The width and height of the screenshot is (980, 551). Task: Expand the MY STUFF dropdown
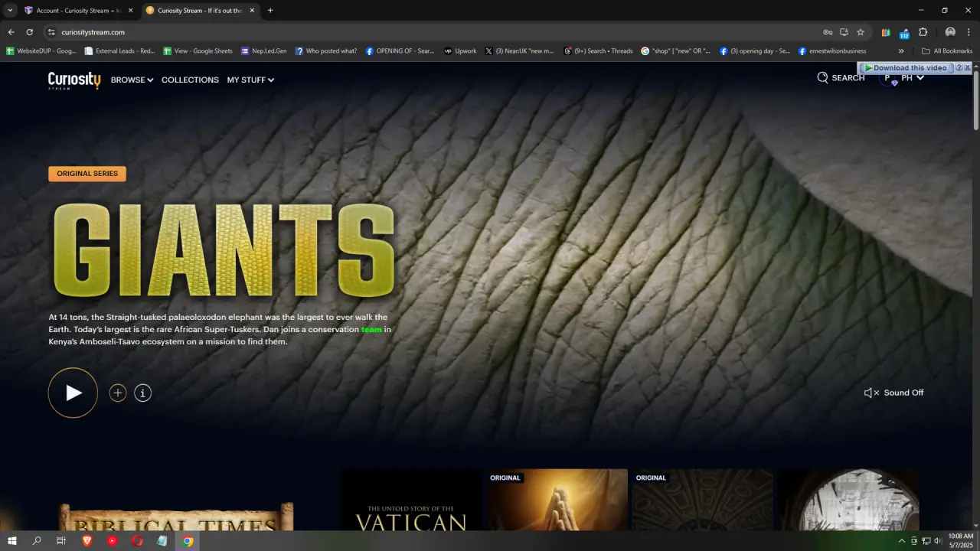pos(250,80)
